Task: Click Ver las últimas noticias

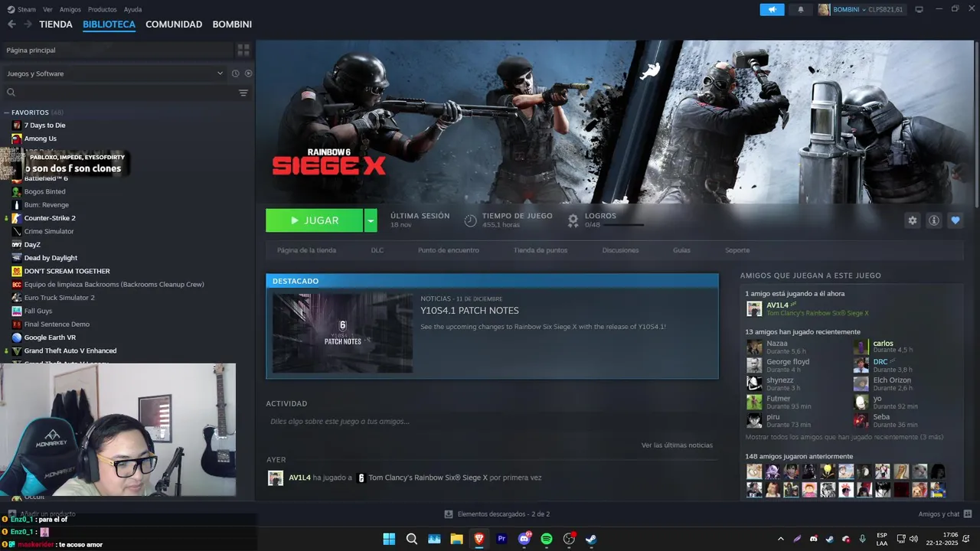Action: pyautogui.click(x=677, y=445)
